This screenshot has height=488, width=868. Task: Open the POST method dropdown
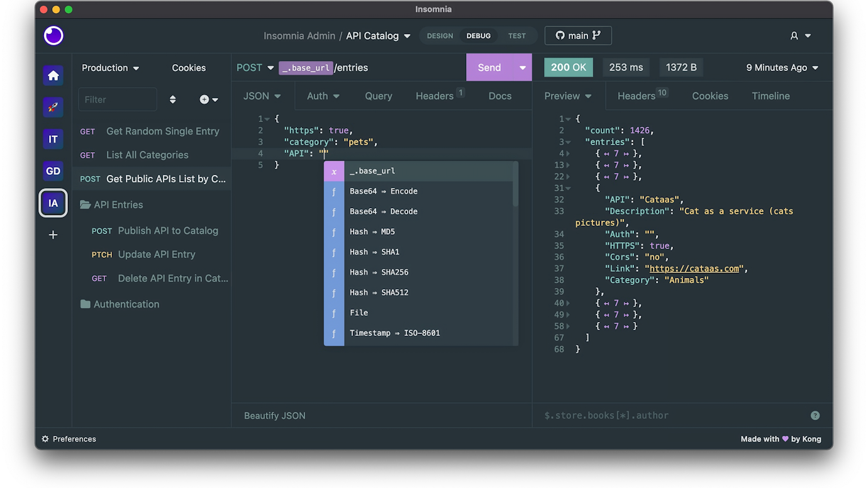(x=254, y=67)
